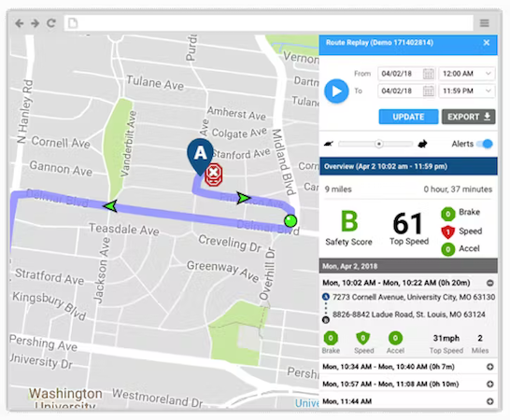The image size is (510, 420).
Task: Click the browser forward arrow
Action: 35,23
